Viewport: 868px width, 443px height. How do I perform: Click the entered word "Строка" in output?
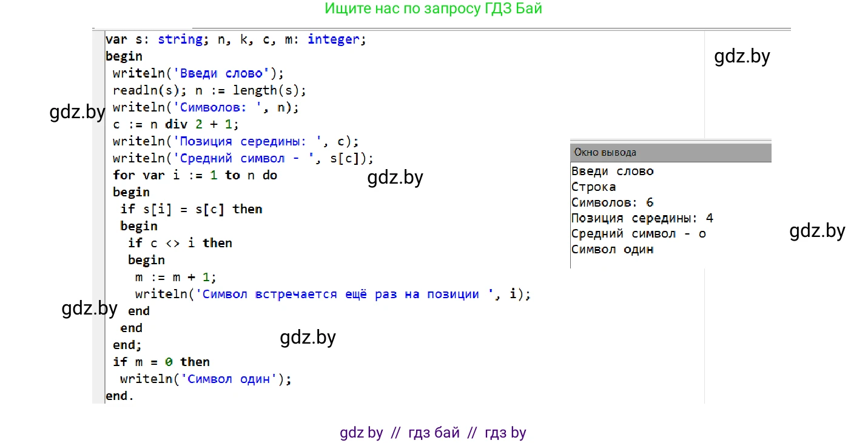tap(593, 187)
